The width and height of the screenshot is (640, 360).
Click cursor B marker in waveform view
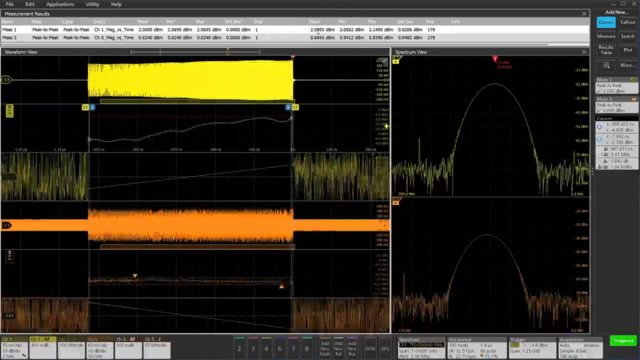(288, 107)
